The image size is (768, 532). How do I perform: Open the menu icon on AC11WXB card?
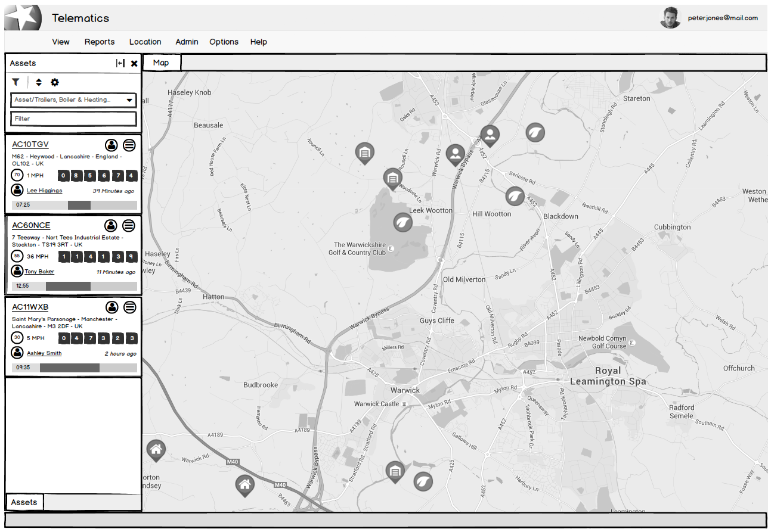point(130,307)
